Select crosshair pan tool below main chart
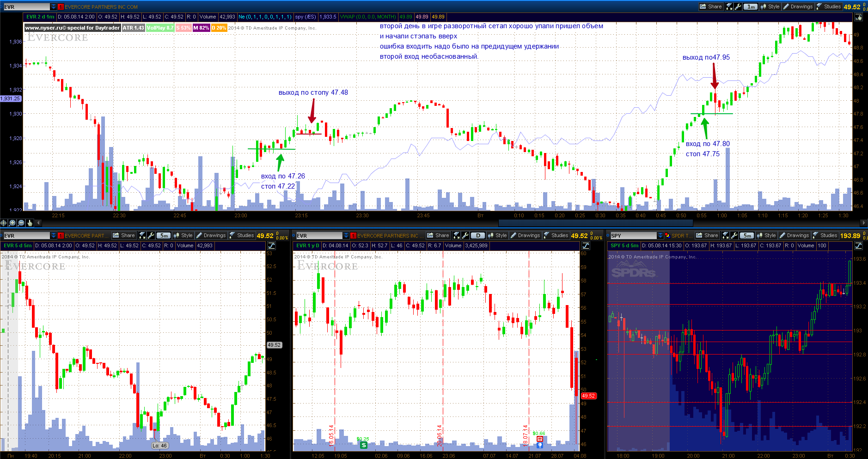Screen dimensions: 868x459 (4, 223)
